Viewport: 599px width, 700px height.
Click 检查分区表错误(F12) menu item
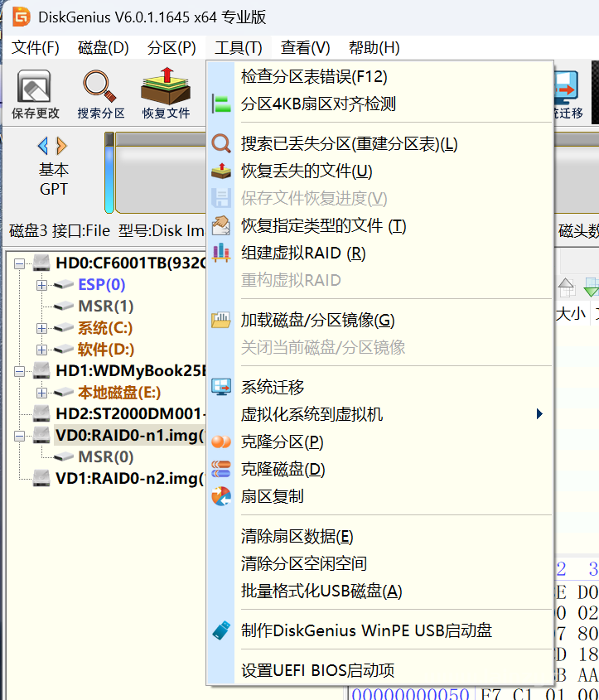point(314,77)
